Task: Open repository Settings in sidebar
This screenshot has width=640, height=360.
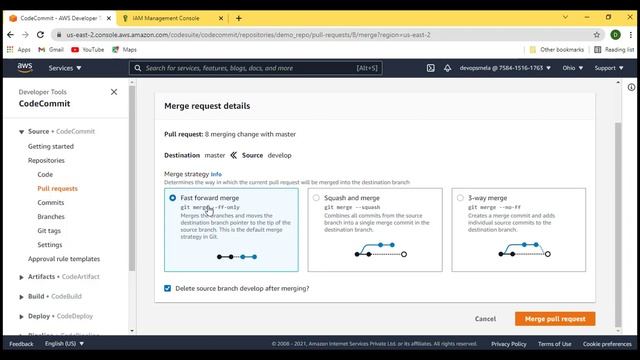Action: click(x=50, y=245)
